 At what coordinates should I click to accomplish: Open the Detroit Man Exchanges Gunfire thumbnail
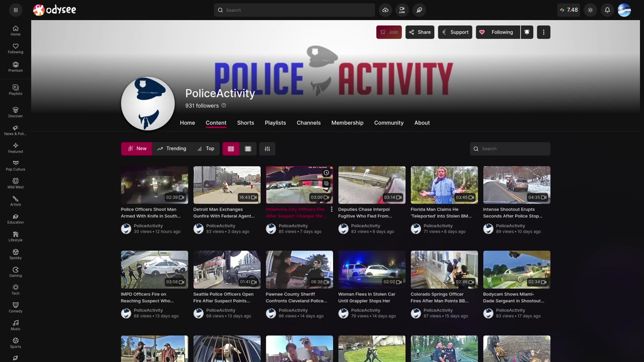[x=227, y=185]
